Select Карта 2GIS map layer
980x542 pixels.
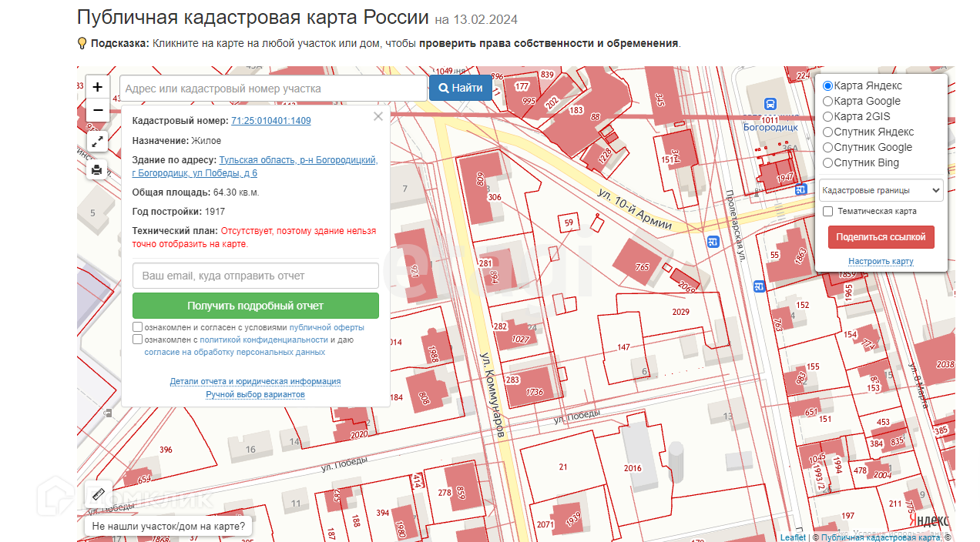pyautogui.click(x=828, y=116)
